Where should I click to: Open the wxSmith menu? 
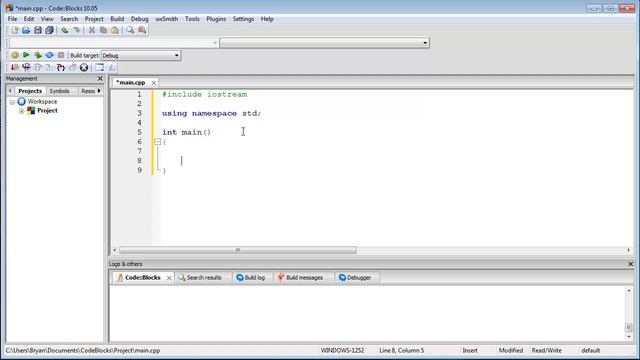[167, 19]
